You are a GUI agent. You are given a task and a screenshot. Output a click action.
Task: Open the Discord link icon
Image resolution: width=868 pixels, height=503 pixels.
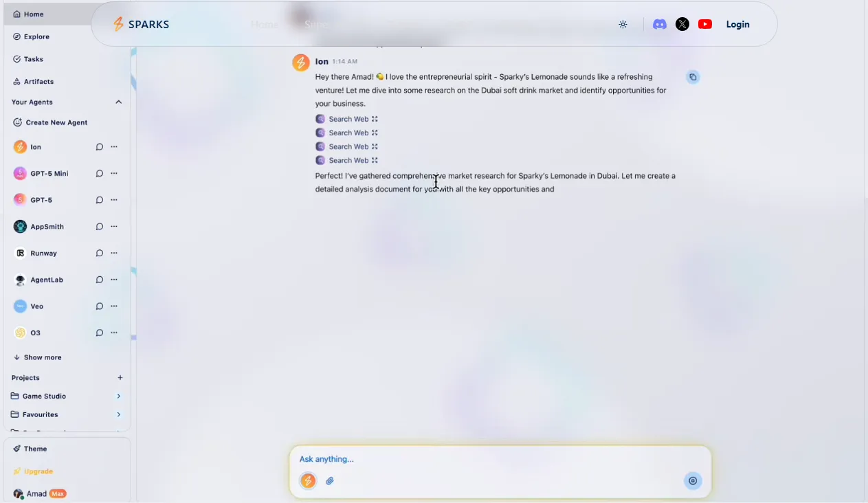pyautogui.click(x=660, y=24)
